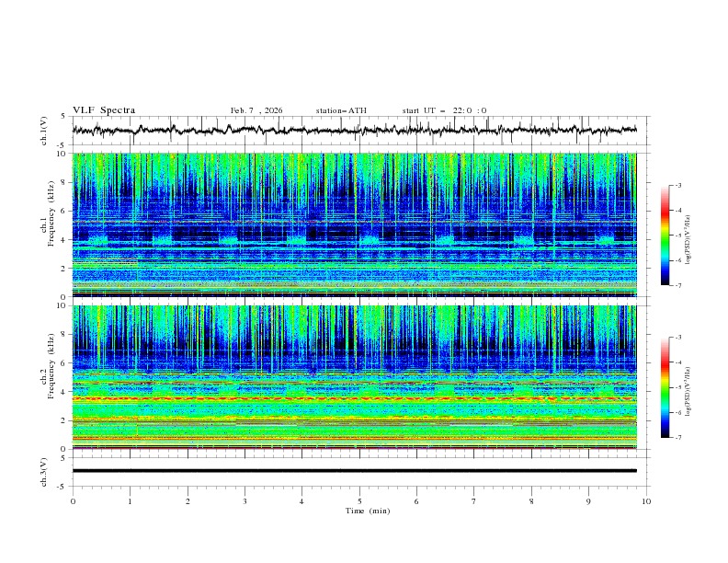
Task: Click the ch.2 color bar "log(PSD)(V²/Hz)" label
Action: click(x=688, y=392)
